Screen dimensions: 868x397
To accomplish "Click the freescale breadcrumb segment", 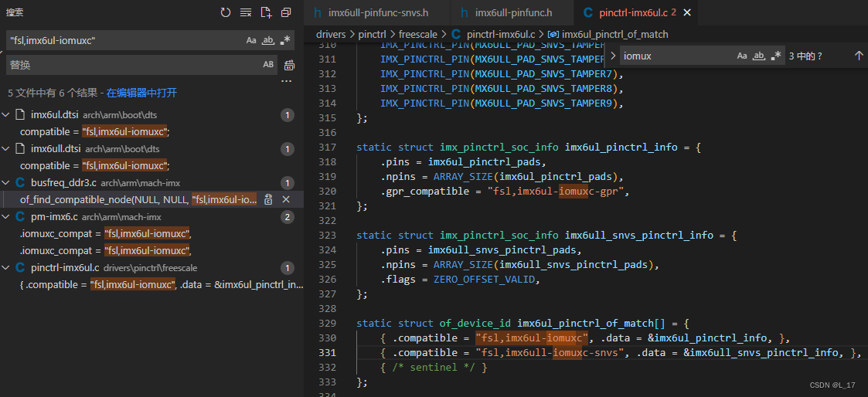I will coord(419,34).
